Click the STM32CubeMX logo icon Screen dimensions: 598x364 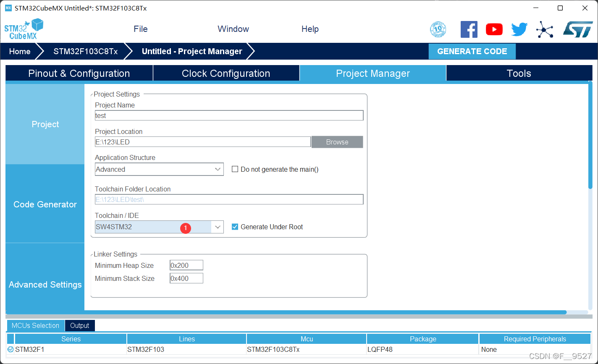click(x=24, y=29)
